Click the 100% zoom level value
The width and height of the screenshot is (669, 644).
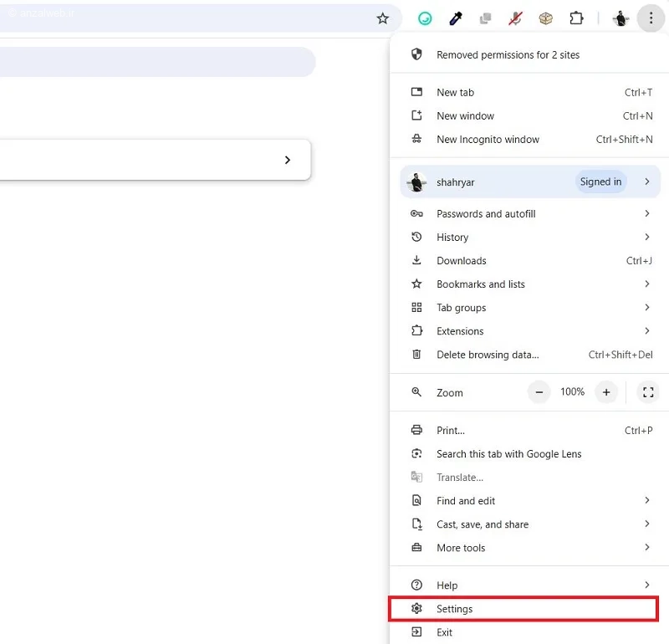(573, 391)
